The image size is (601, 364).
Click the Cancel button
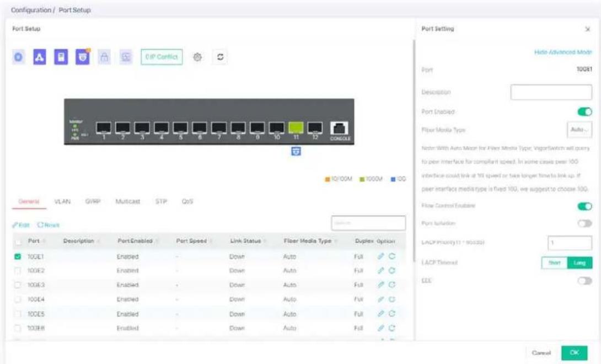tap(541, 353)
